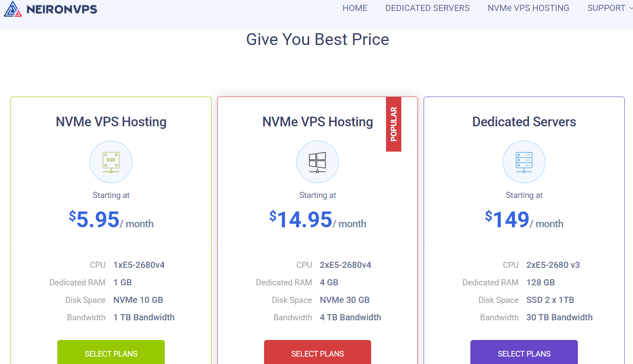Click SELECT PLANS under the popular plan
This screenshot has width=633, height=364.
click(317, 354)
